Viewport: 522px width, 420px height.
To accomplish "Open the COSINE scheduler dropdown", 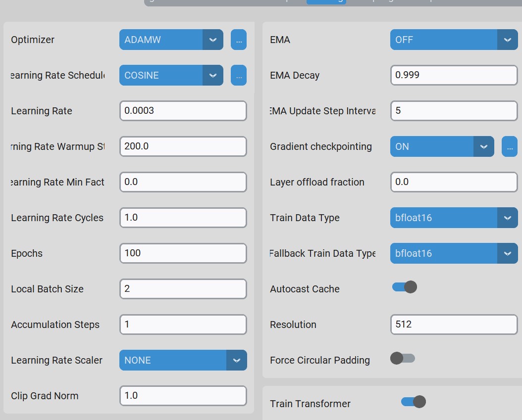I will [x=171, y=75].
